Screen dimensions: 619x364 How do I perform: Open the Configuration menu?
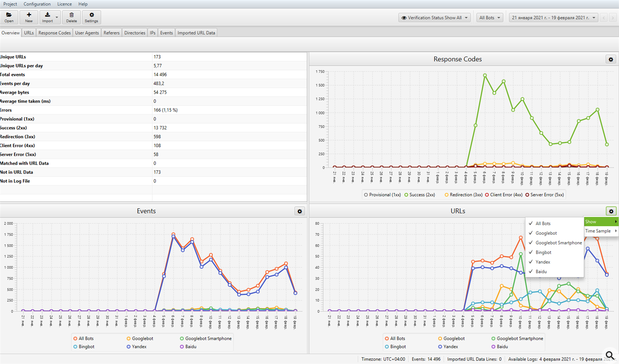click(x=37, y=4)
